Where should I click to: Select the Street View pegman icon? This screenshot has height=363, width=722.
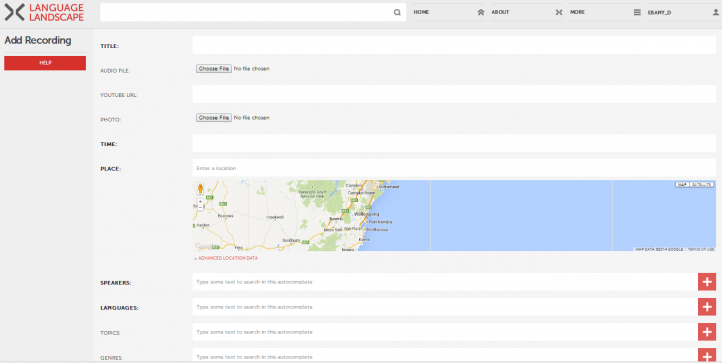click(200, 188)
